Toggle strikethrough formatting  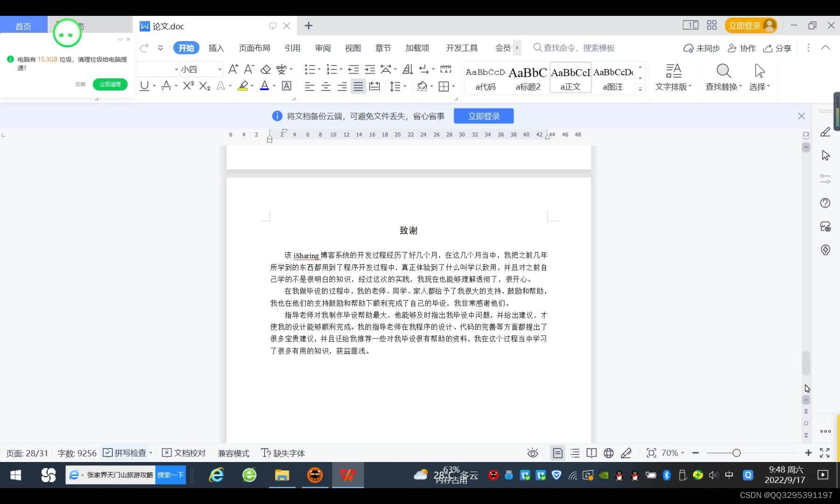pos(166,86)
